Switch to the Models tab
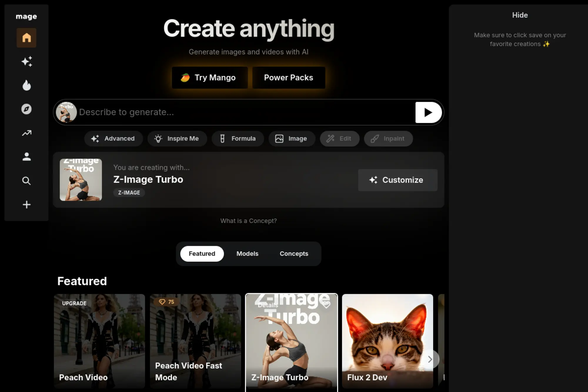Screen dimensions: 588x392 pos(247,253)
